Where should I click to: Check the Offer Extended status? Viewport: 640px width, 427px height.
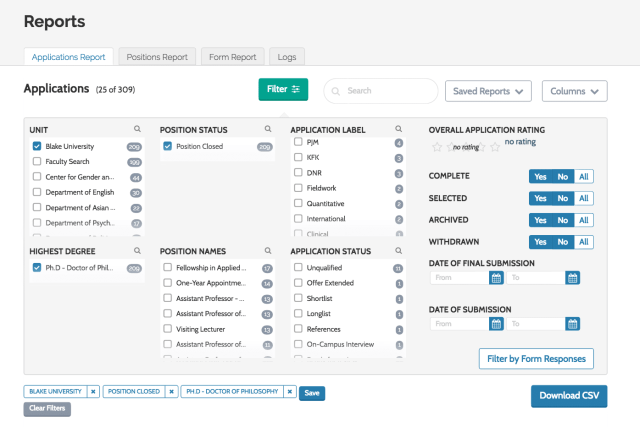298,282
